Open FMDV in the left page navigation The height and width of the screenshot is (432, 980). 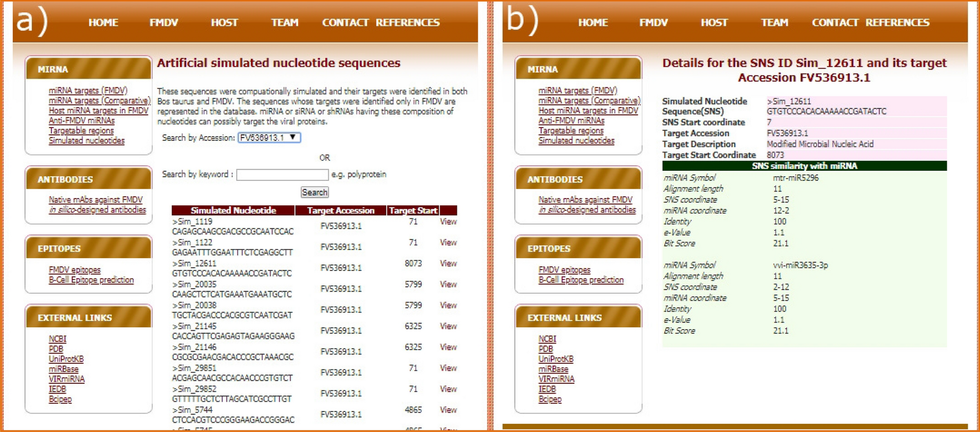click(164, 23)
